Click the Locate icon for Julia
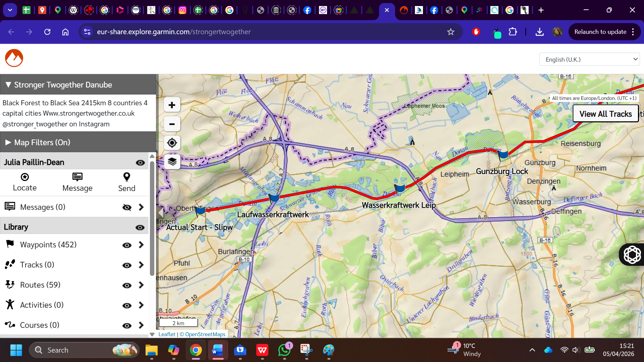 coord(24,177)
